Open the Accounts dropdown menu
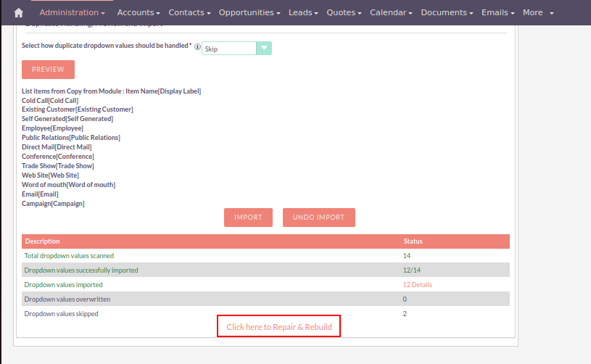 tap(139, 13)
